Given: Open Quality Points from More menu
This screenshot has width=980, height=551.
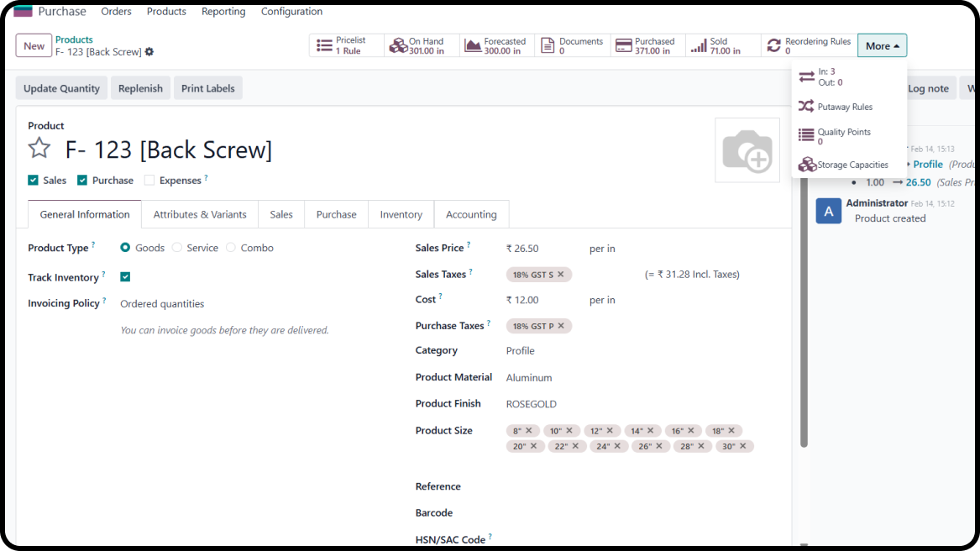Looking at the screenshot, I should coord(843,136).
